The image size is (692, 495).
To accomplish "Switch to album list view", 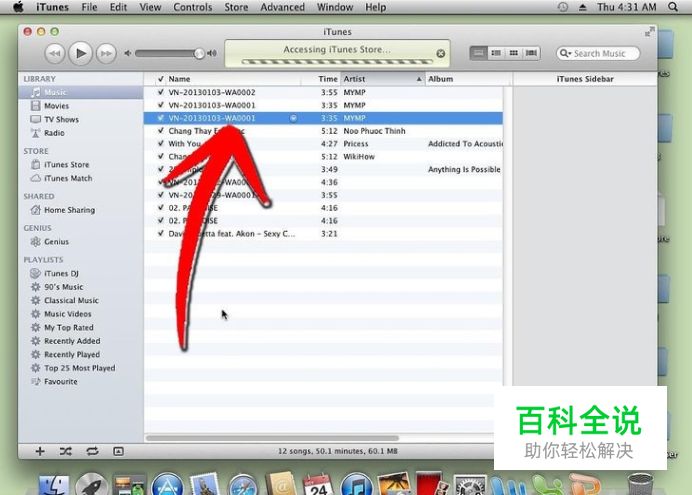I will point(496,53).
